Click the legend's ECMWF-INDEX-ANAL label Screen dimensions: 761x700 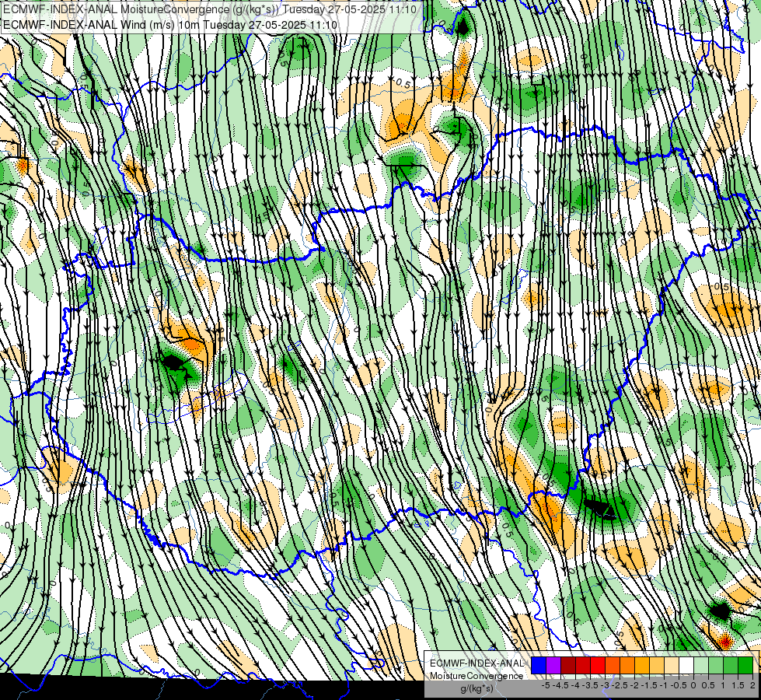(476, 663)
